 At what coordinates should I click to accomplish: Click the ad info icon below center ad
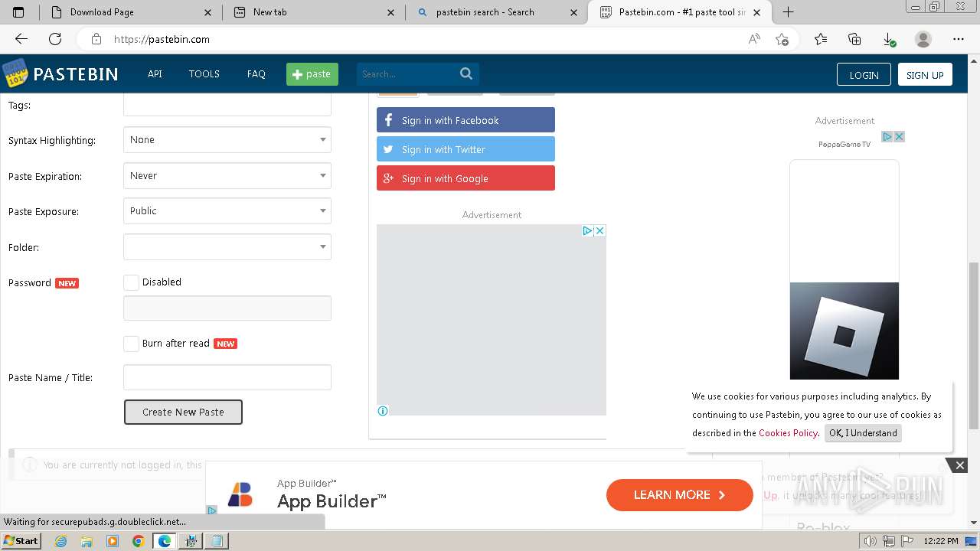click(383, 411)
